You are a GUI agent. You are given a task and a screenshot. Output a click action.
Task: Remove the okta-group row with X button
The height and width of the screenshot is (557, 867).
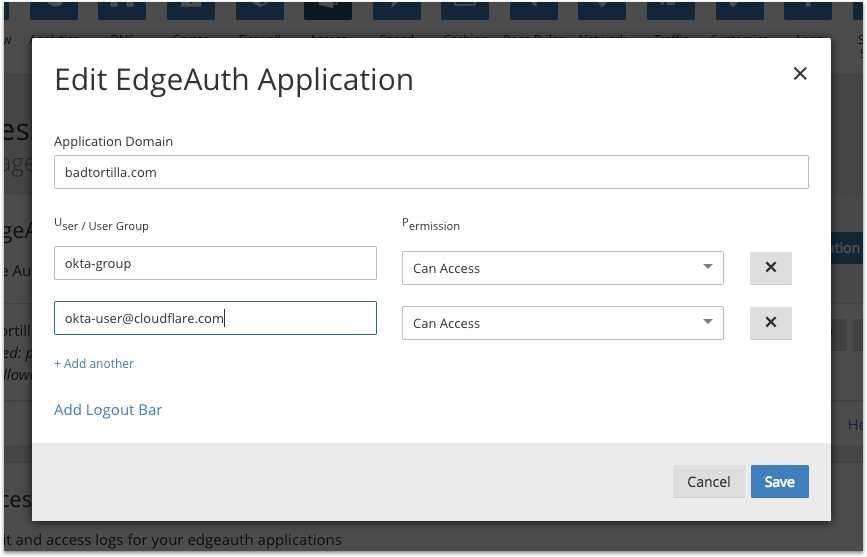770,268
